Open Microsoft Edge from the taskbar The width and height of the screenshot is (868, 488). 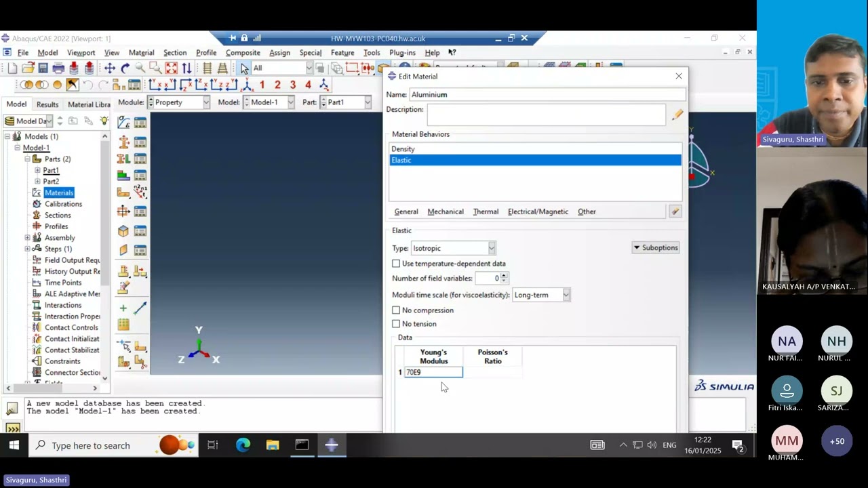pyautogui.click(x=243, y=445)
